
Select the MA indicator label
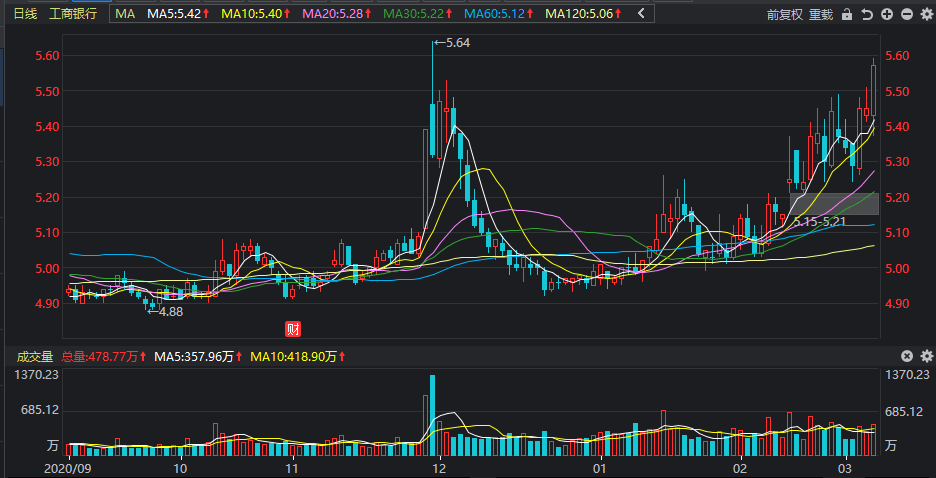[125, 14]
